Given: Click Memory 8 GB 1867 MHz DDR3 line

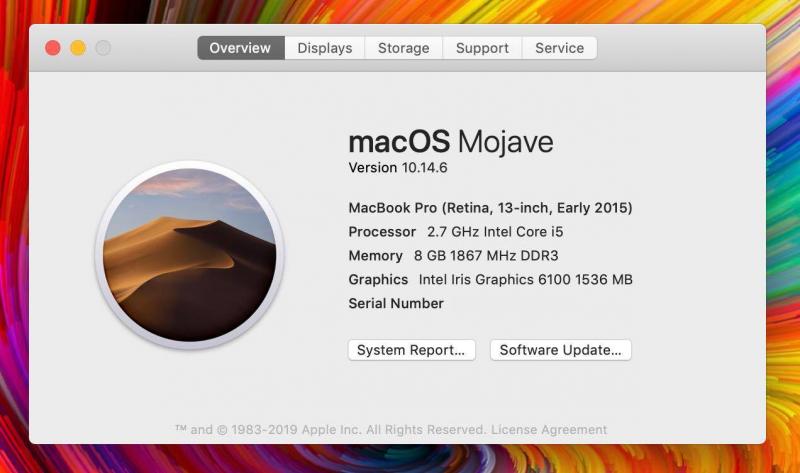Looking at the screenshot, I should coord(454,256).
